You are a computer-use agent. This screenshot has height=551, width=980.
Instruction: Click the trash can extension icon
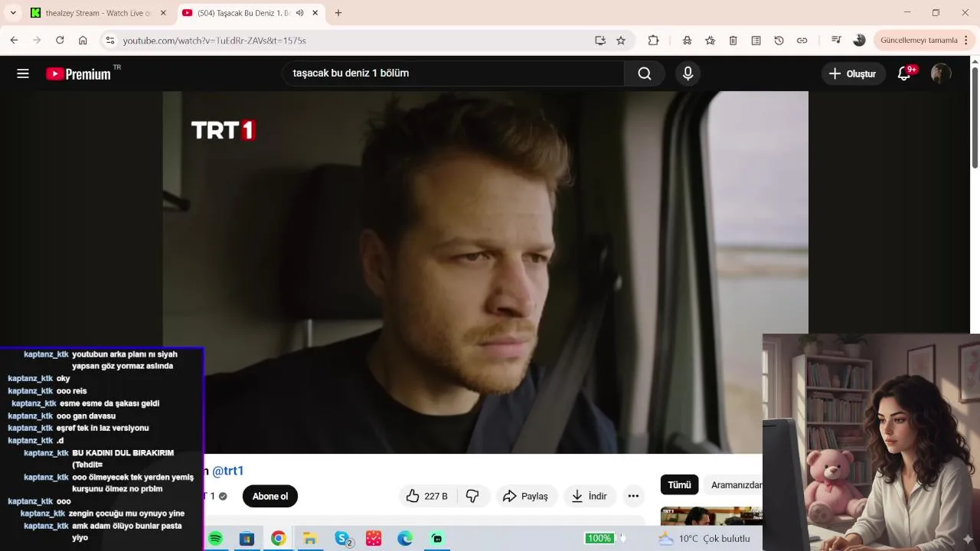pyautogui.click(x=733, y=41)
